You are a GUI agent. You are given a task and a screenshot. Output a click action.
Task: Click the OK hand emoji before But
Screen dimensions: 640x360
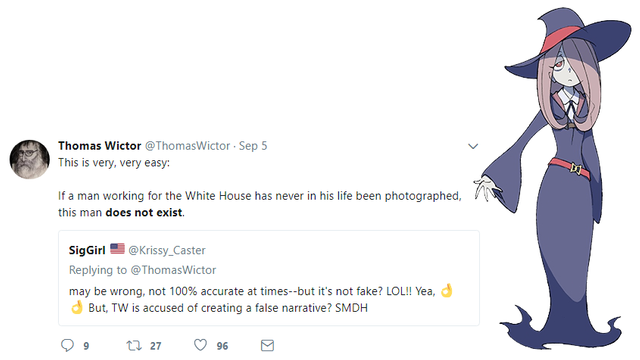tap(77, 307)
